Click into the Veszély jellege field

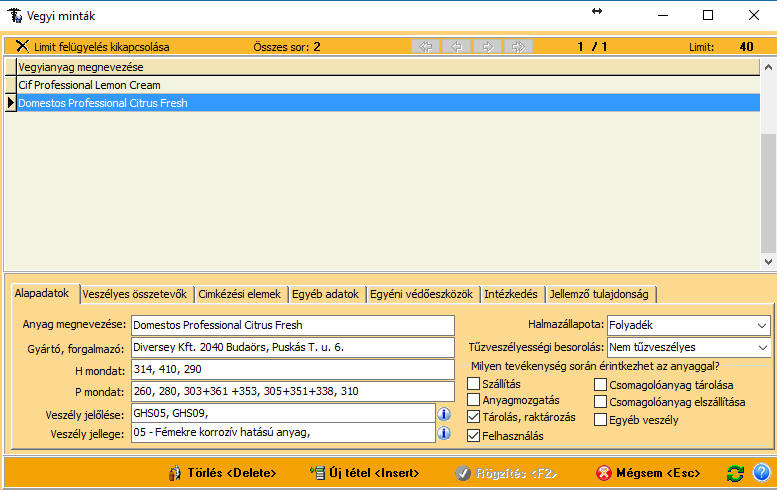[x=283, y=433]
